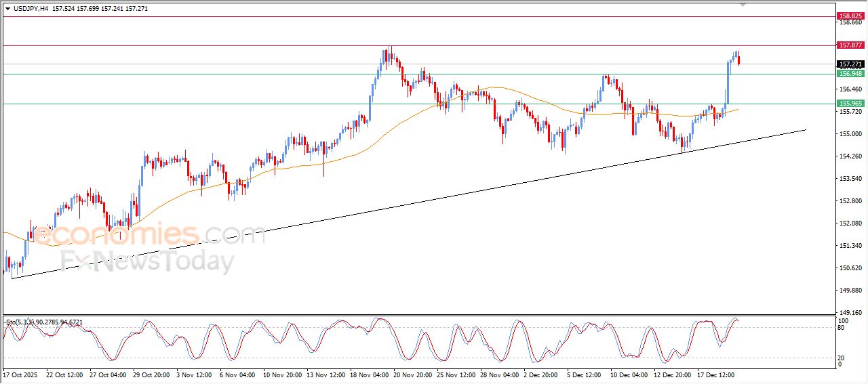Click the 80 level on stochastic scale

[x=842, y=328]
